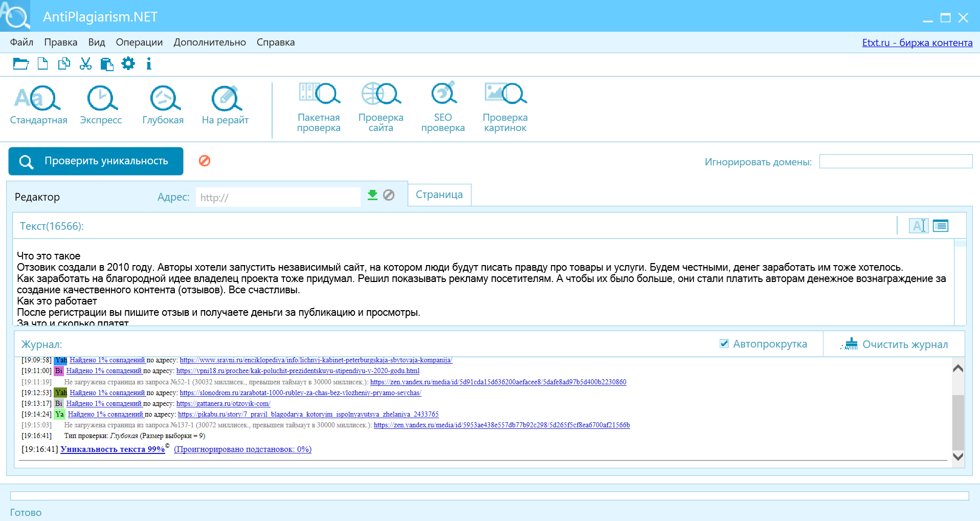Click Очистить журнал to clear the log
The height and width of the screenshot is (521, 980).
[895, 344]
